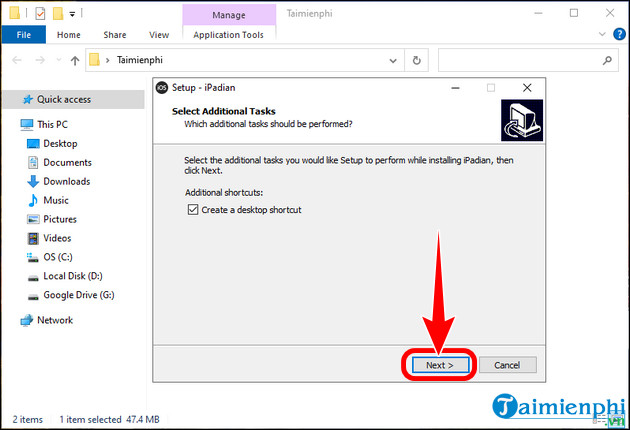Open Google Drive (G:) drive
630x430 pixels.
coord(79,295)
